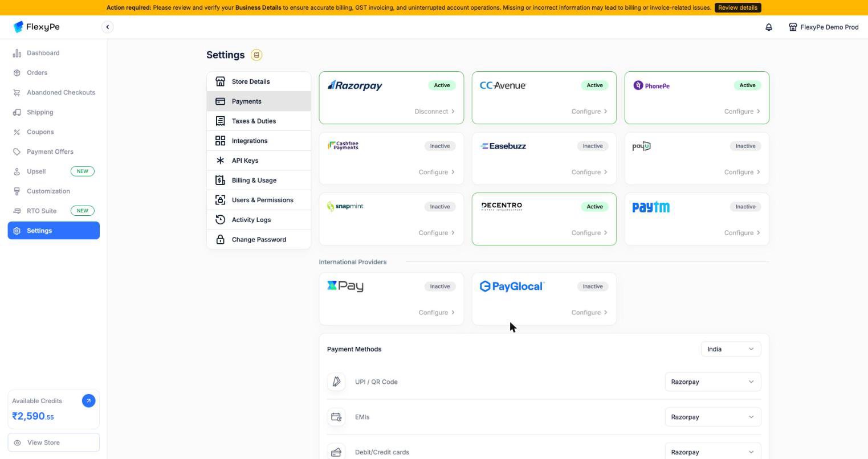
Task: Click the Abandoned Checkouts cart icon
Action: (x=17, y=92)
